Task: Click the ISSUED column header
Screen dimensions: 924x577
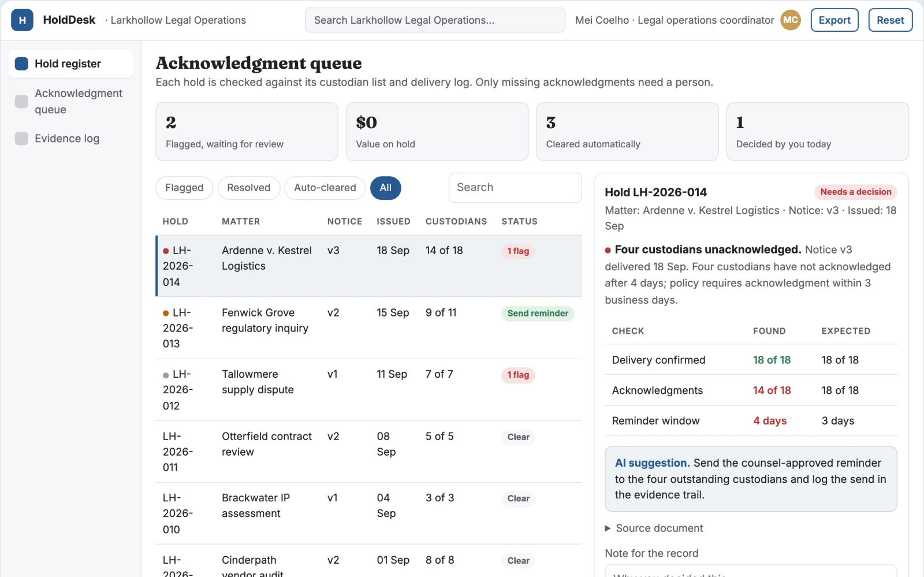Action: [x=393, y=221]
